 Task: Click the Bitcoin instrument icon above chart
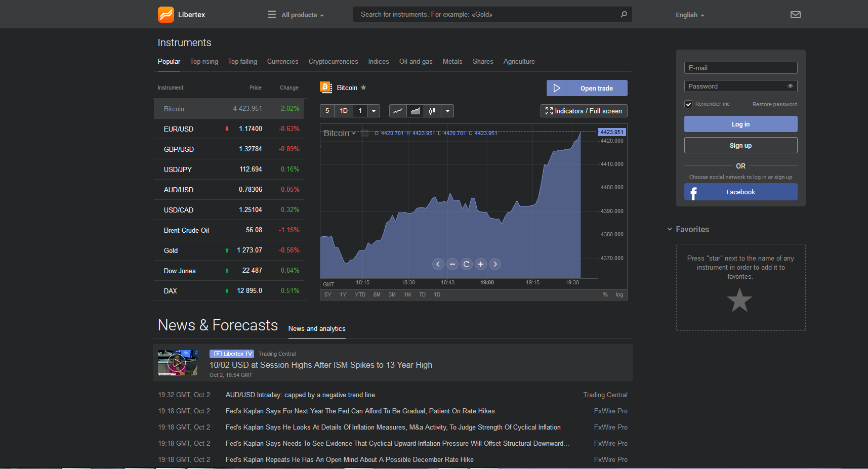[x=326, y=88]
